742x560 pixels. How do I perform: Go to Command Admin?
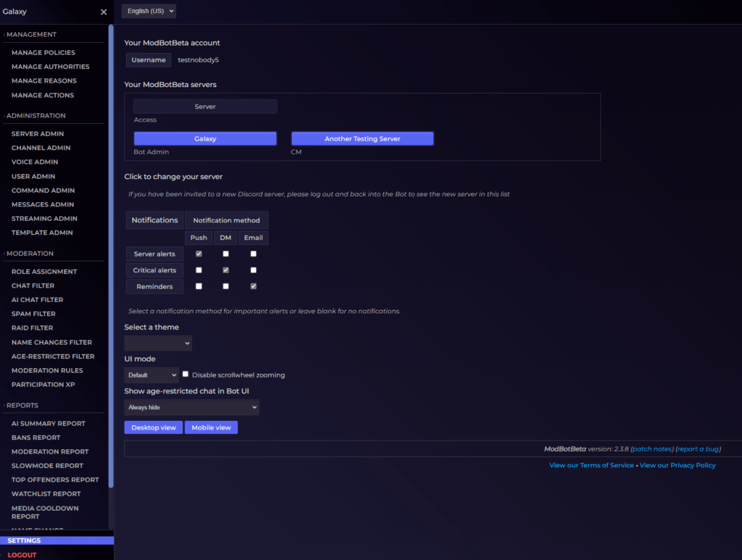click(43, 190)
